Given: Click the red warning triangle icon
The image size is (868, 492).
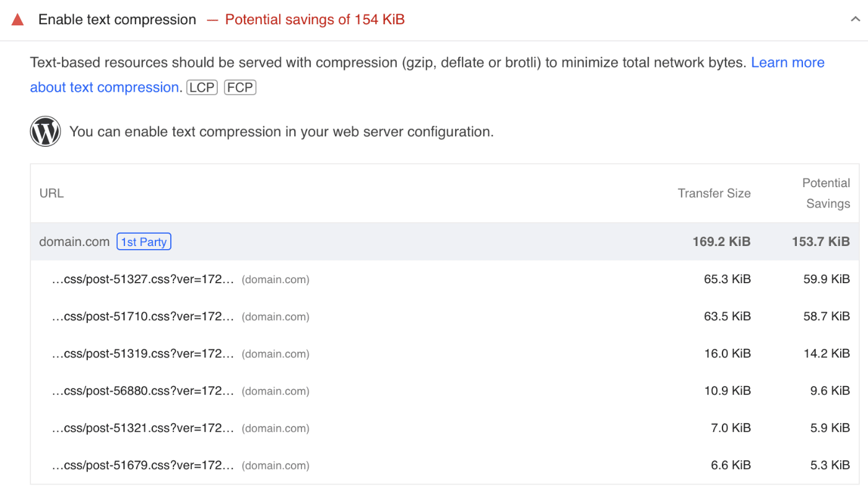Looking at the screenshot, I should (17, 19).
